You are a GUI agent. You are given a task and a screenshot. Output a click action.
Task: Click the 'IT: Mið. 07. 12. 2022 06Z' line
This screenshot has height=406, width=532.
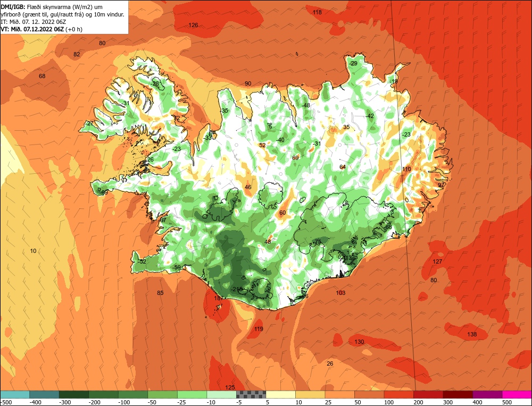click(x=33, y=22)
